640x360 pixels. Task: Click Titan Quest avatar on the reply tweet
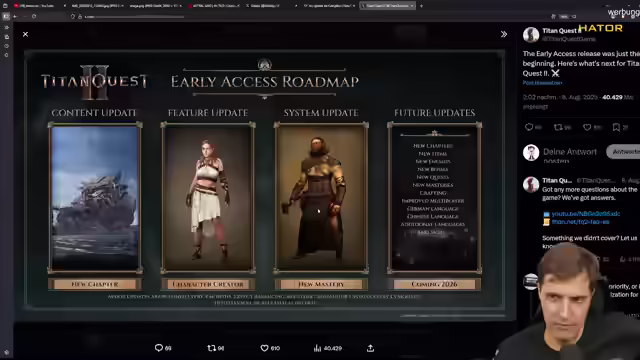click(531, 184)
